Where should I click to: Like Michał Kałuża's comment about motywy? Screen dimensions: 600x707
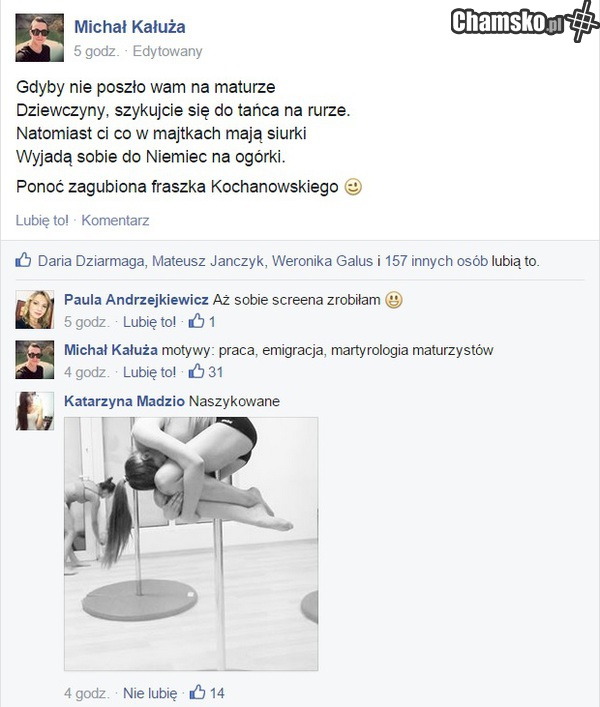tap(150, 372)
